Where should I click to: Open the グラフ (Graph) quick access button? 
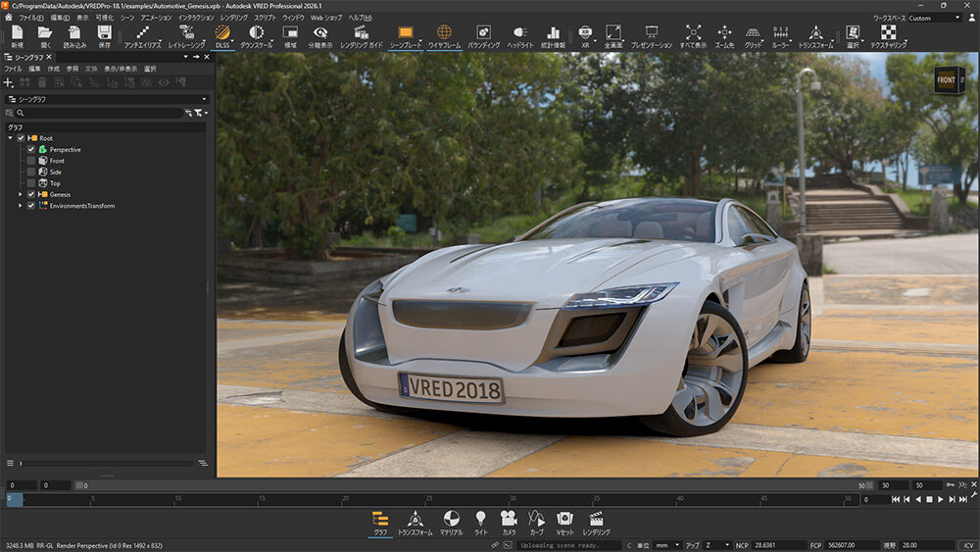tap(380, 524)
